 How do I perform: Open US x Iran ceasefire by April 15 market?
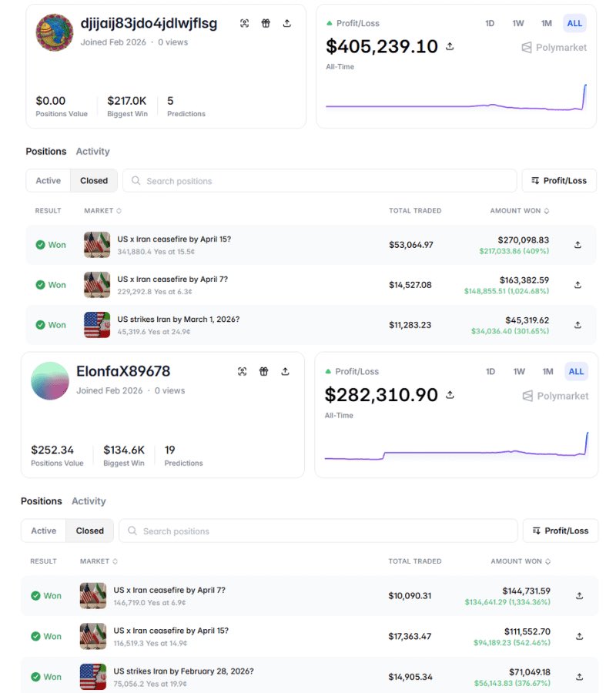(x=174, y=239)
